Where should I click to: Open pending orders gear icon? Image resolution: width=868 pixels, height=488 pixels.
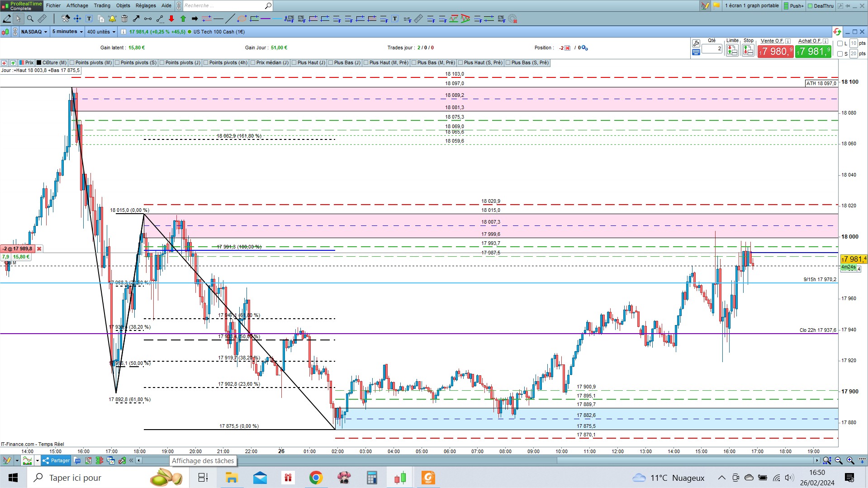click(x=584, y=48)
